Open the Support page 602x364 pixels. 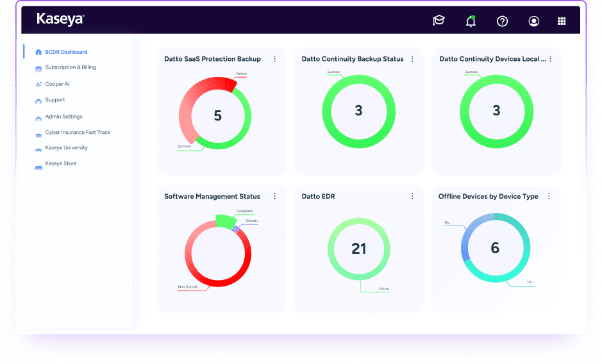click(55, 100)
